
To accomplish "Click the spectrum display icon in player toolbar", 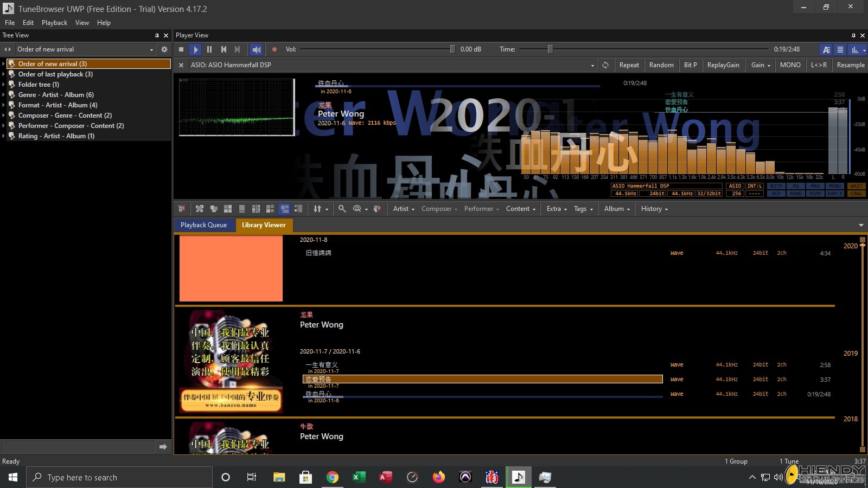I will point(855,49).
